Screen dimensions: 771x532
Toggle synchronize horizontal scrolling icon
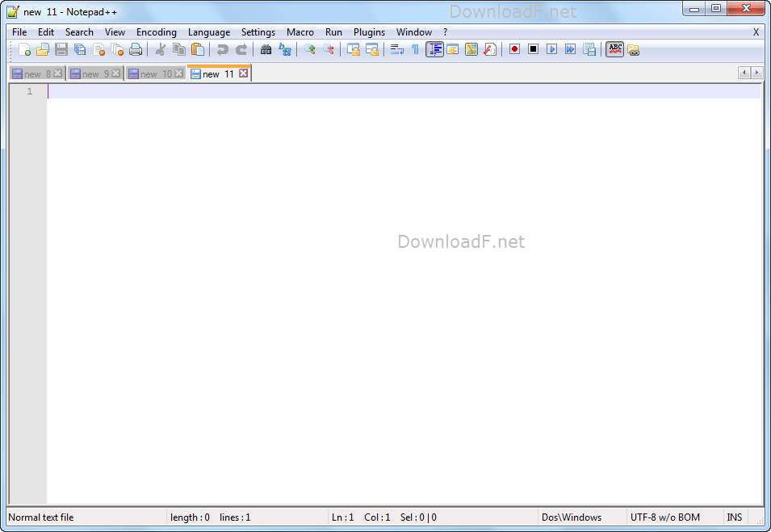click(x=371, y=49)
